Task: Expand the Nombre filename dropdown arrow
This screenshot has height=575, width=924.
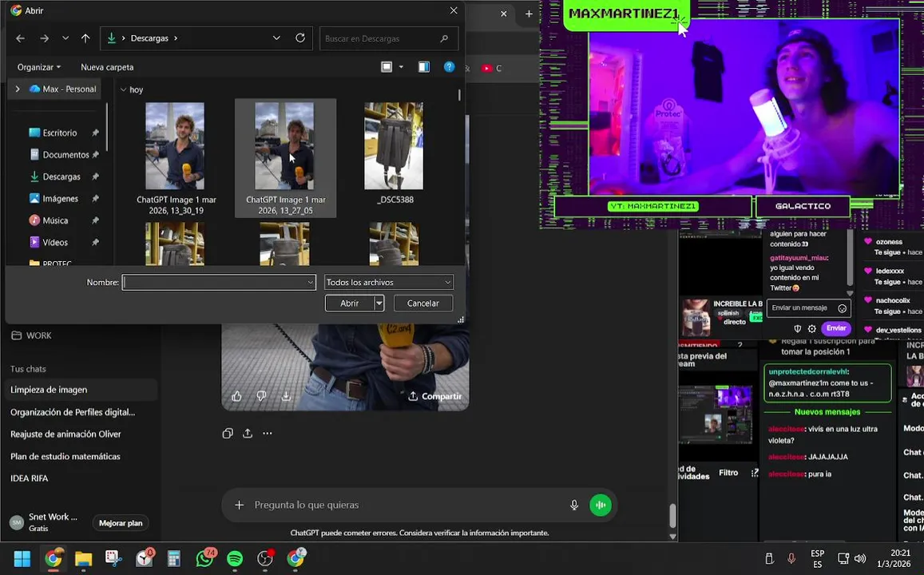Action: [311, 282]
